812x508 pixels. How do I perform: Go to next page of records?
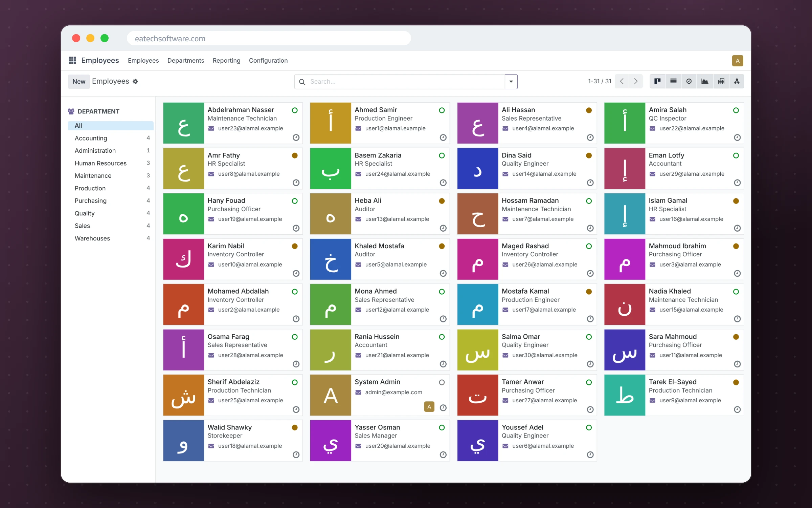point(636,81)
